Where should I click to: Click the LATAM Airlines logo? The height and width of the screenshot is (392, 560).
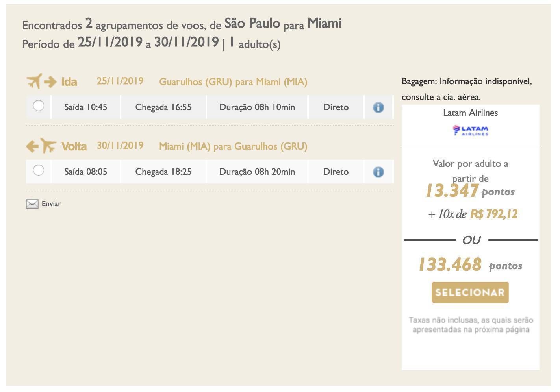(470, 130)
